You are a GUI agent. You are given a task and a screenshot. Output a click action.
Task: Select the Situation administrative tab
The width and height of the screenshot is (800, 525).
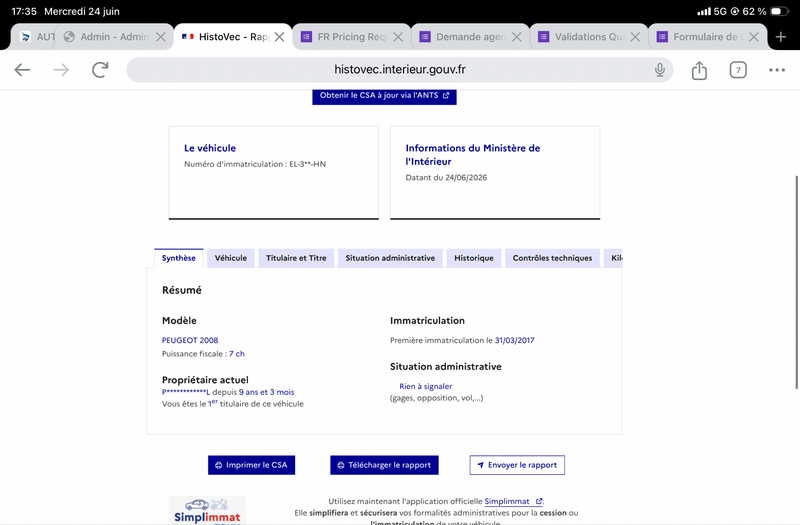[390, 258]
